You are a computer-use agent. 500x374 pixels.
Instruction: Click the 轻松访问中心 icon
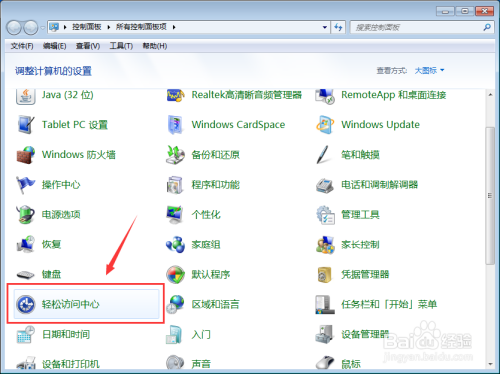tap(26, 304)
